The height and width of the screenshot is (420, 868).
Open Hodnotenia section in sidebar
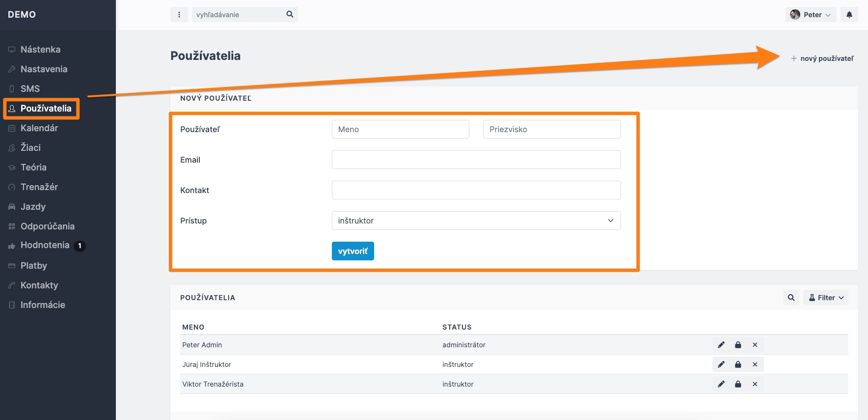pyautogui.click(x=45, y=245)
